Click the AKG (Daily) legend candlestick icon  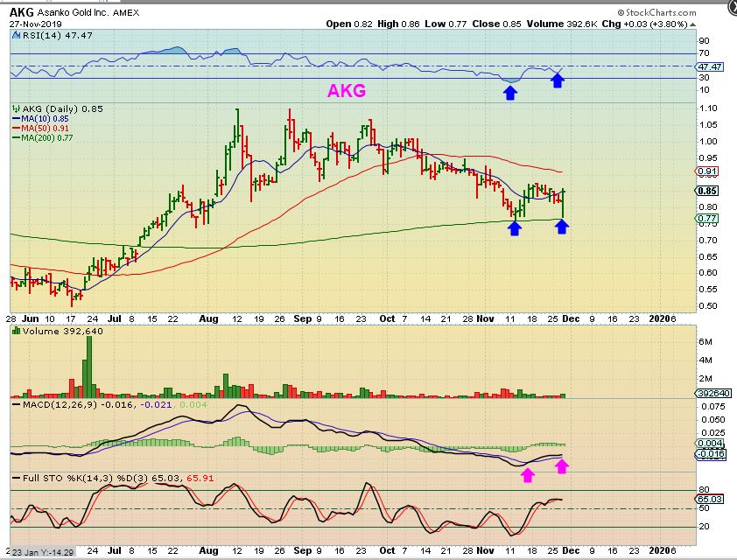pyautogui.click(x=15, y=109)
